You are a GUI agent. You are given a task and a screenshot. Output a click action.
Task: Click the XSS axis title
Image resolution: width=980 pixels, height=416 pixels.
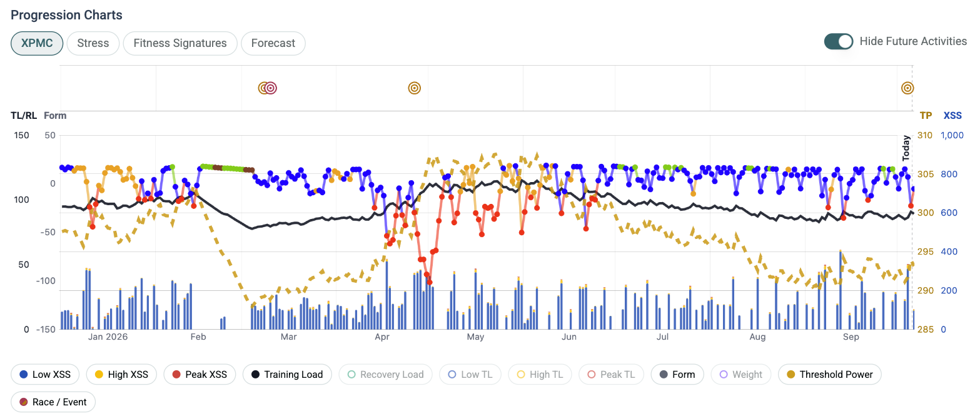click(952, 115)
